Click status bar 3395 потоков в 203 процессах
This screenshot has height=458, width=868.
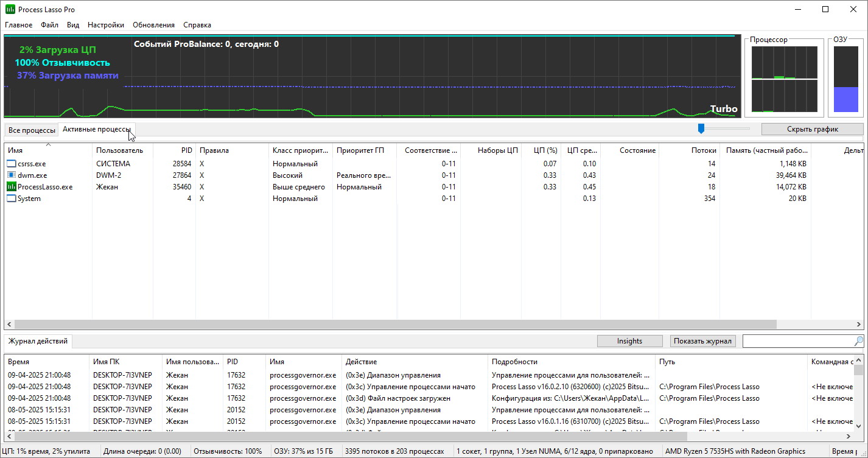[x=394, y=451]
